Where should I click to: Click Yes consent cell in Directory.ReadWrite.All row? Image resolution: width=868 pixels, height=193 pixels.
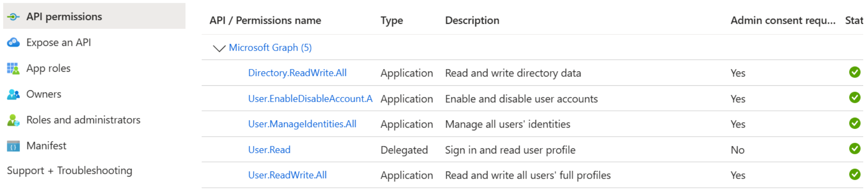[738, 73]
